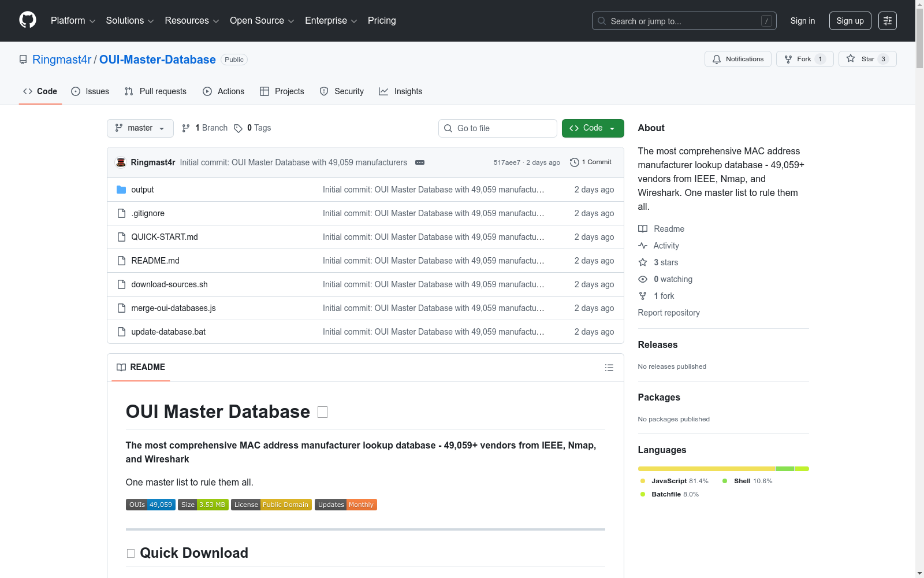Click the GitHub logo icon
The image size is (924, 578).
coord(28,20)
